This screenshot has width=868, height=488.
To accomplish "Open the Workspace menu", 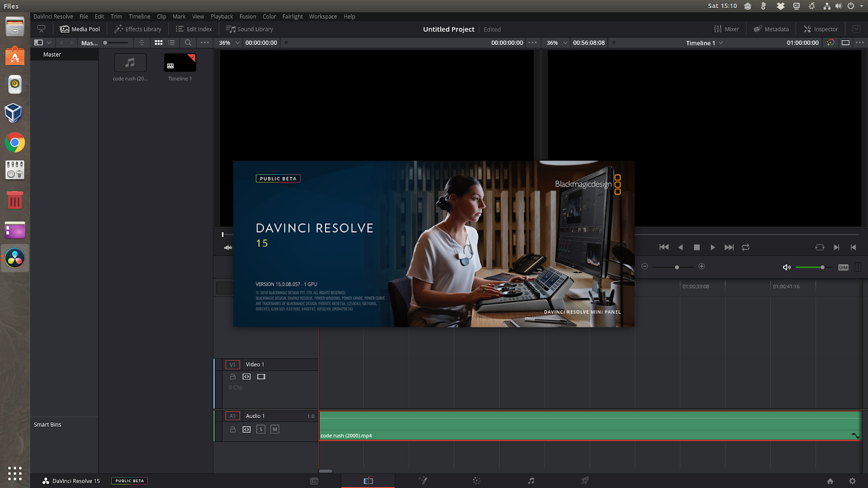I will 323,16.
